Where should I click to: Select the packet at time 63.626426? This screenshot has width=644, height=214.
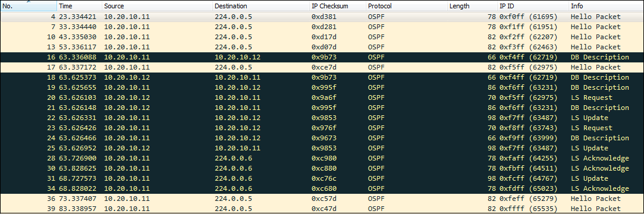(x=322, y=128)
